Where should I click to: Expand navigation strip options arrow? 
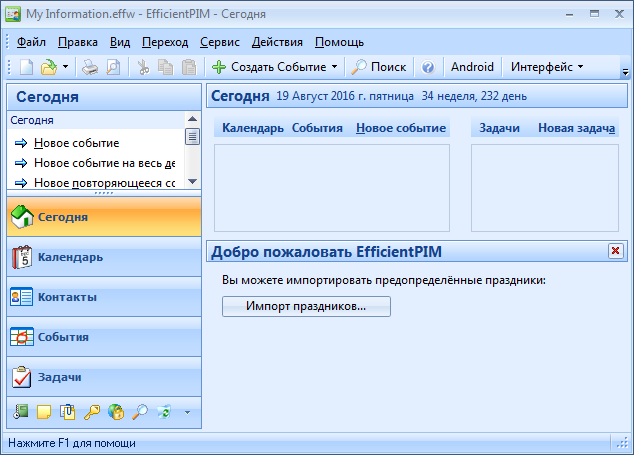pos(186,411)
